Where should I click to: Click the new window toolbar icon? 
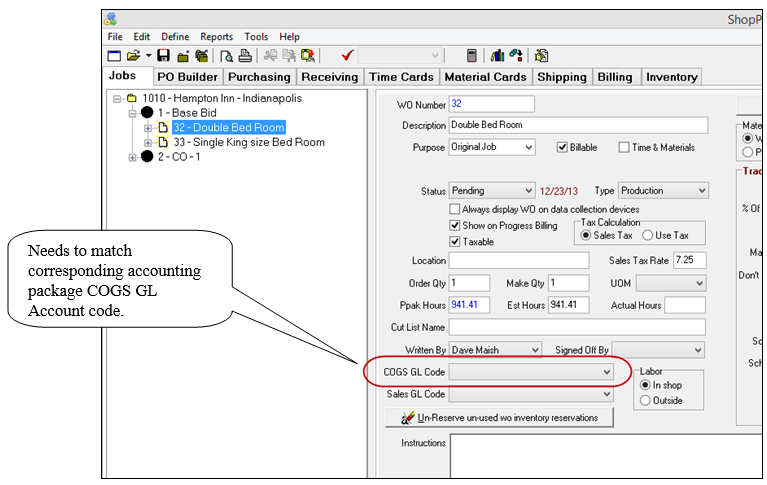click(x=114, y=56)
